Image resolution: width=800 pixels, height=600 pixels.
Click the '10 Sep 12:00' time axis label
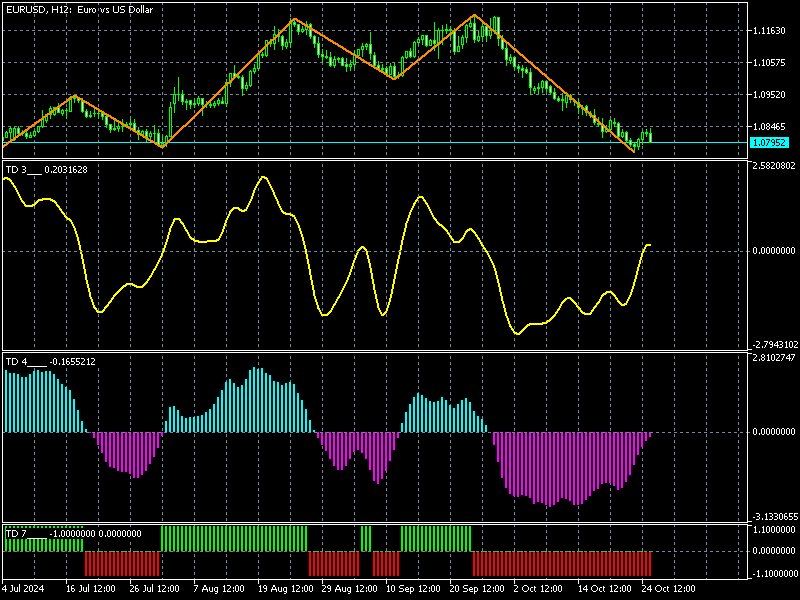click(413, 589)
